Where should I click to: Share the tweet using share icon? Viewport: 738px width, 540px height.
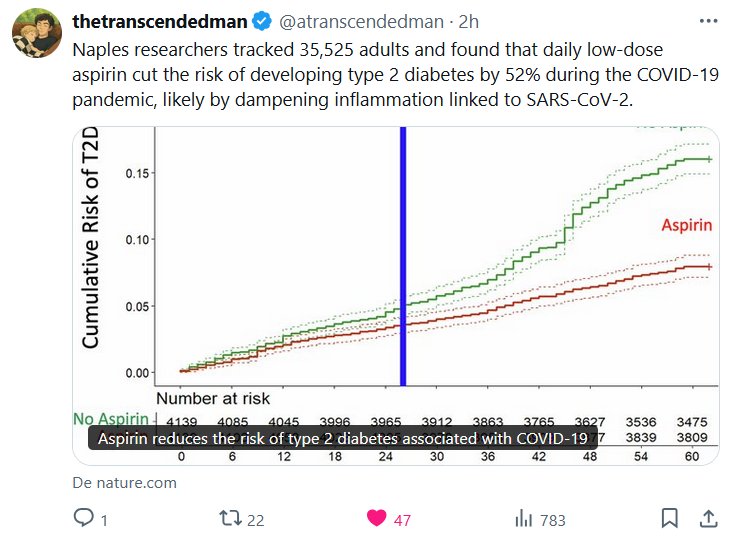(x=707, y=518)
